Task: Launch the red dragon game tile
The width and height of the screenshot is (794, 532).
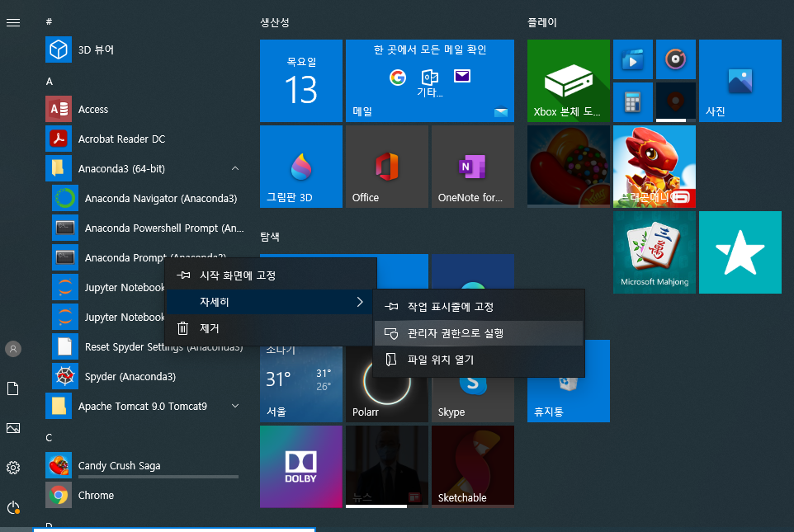Action: point(655,167)
